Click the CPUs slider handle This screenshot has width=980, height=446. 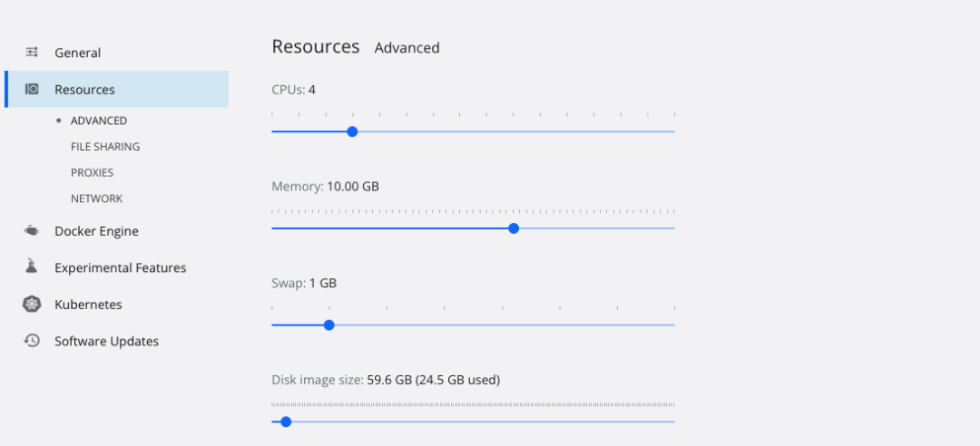pos(352,131)
